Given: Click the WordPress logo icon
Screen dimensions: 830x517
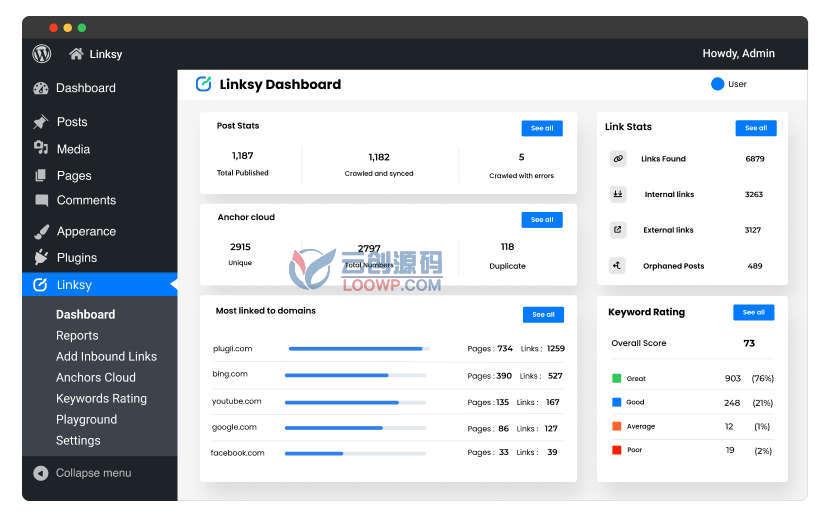Looking at the screenshot, I should 42,53.
